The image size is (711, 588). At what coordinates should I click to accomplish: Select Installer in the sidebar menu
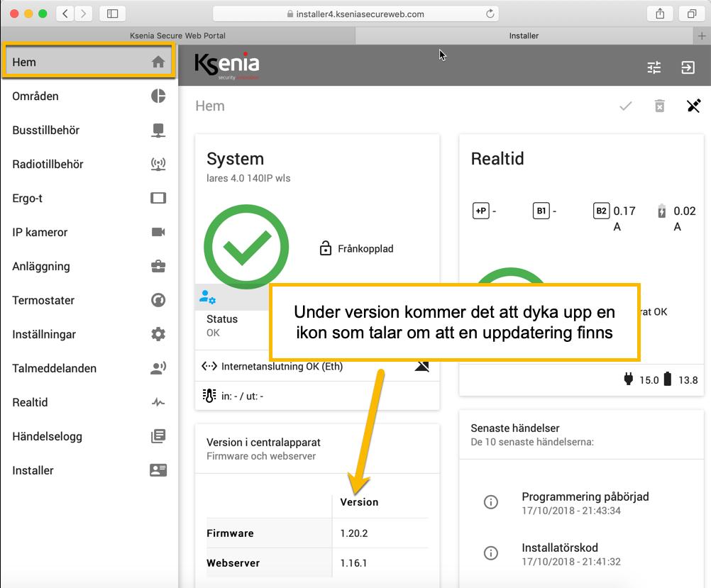pyautogui.click(x=89, y=470)
